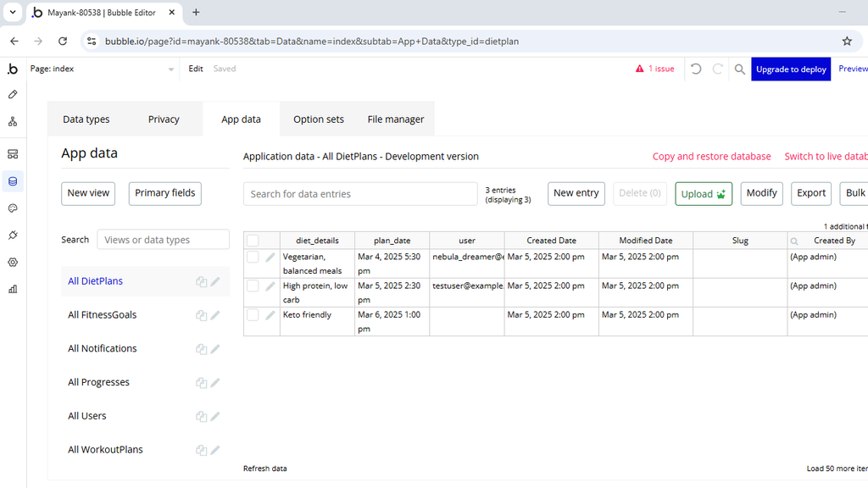The width and height of the screenshot is (868, 488).
Task: Open the Design tab with the pencil icon
Action: coord(14,94)
